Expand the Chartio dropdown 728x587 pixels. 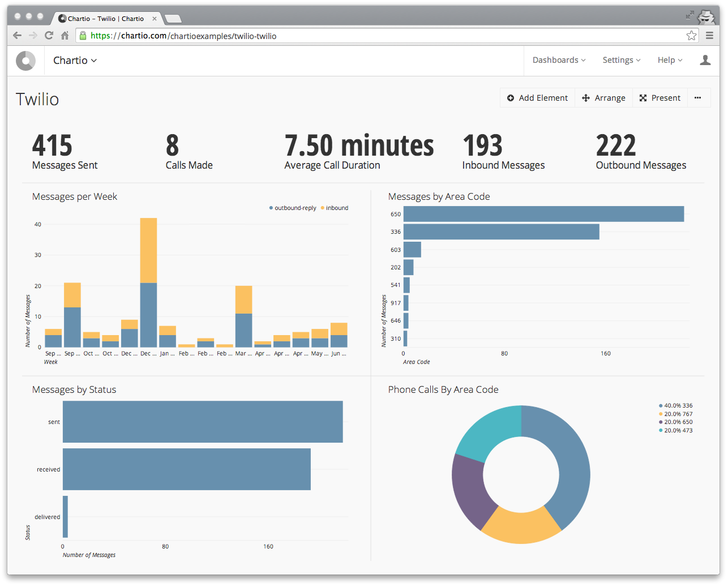(x=75, y=61)
